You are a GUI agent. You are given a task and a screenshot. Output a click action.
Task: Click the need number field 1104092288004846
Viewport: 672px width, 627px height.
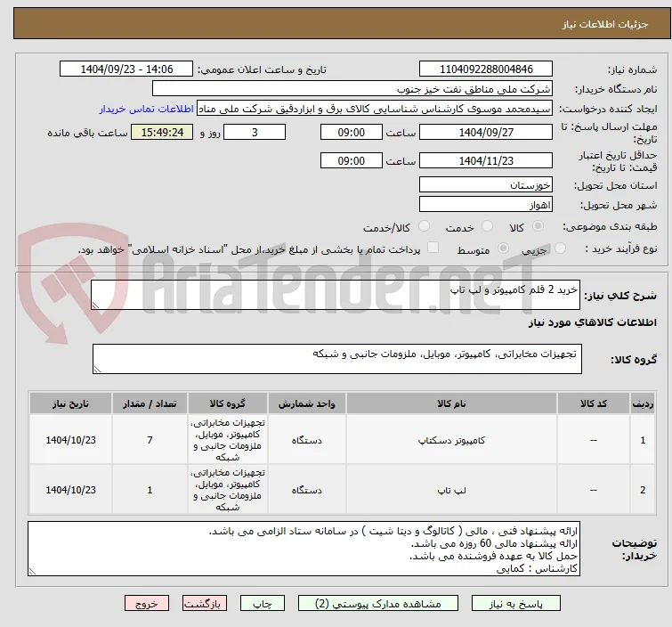point(486,69)
